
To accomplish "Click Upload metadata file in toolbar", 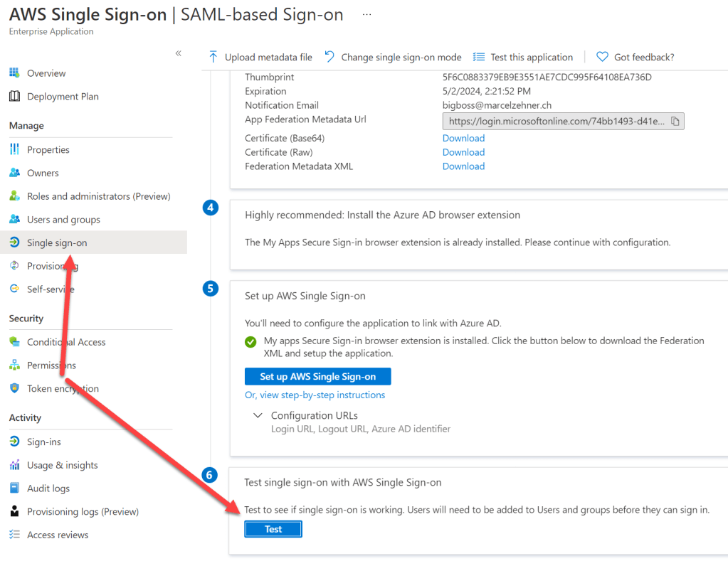I will click(260, 57).
